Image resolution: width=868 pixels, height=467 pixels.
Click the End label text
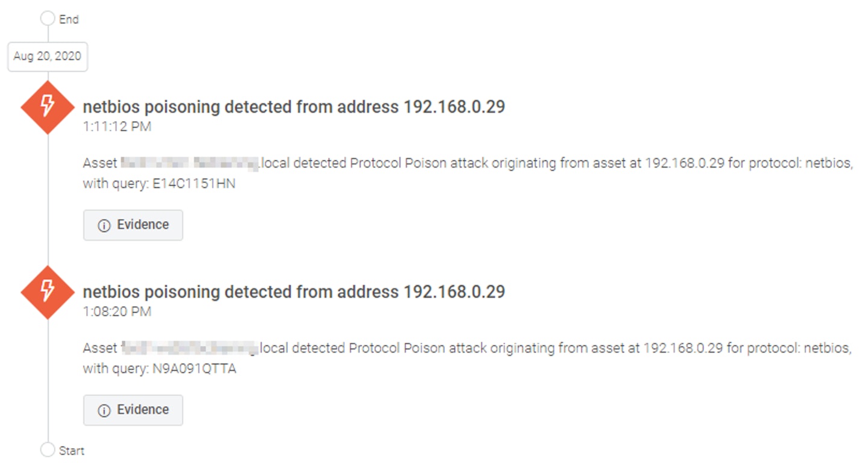coord(69,19)
